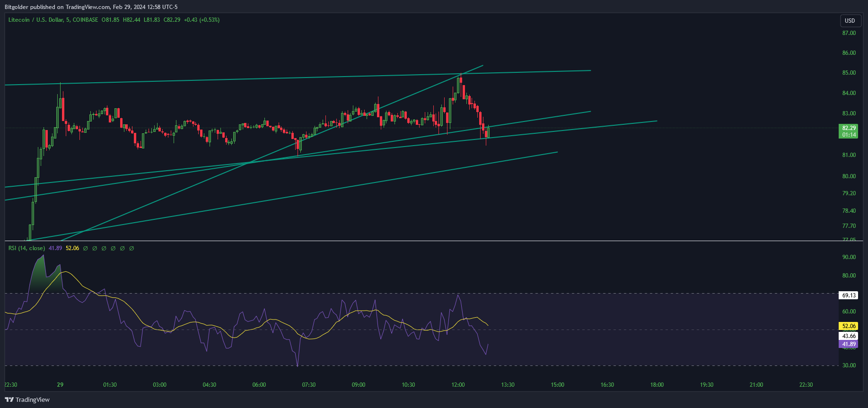Click the 79.20 price axis label
The height and width of the screenshot is (408, 868).
pos(849,193)
